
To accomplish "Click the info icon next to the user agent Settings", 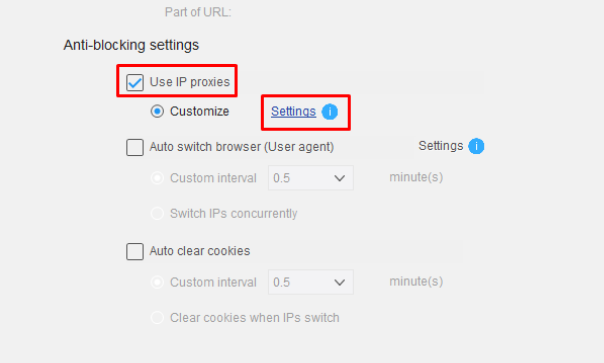I will (476, 146).
